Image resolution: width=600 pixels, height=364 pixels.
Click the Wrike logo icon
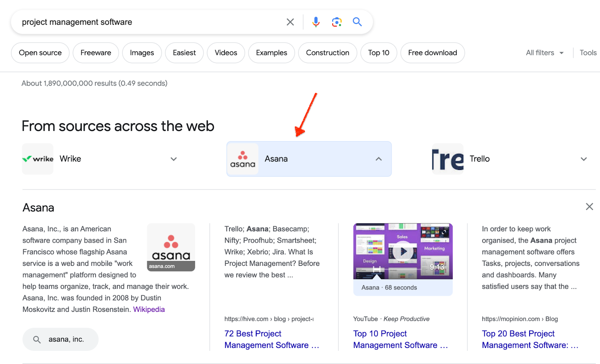(38, 159)
